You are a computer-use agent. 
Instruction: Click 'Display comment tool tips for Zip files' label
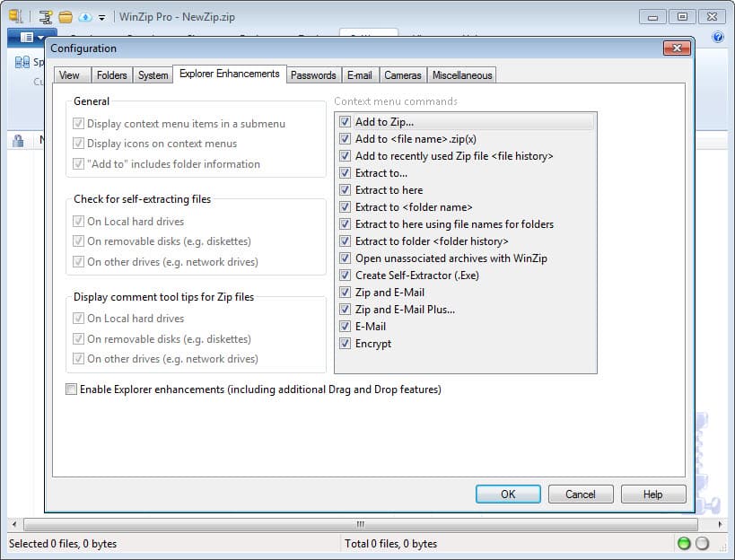click(163, 297)
